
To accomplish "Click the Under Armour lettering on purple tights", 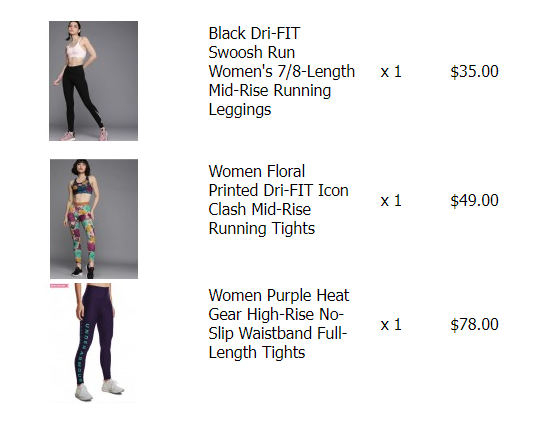I will (83, 353).
